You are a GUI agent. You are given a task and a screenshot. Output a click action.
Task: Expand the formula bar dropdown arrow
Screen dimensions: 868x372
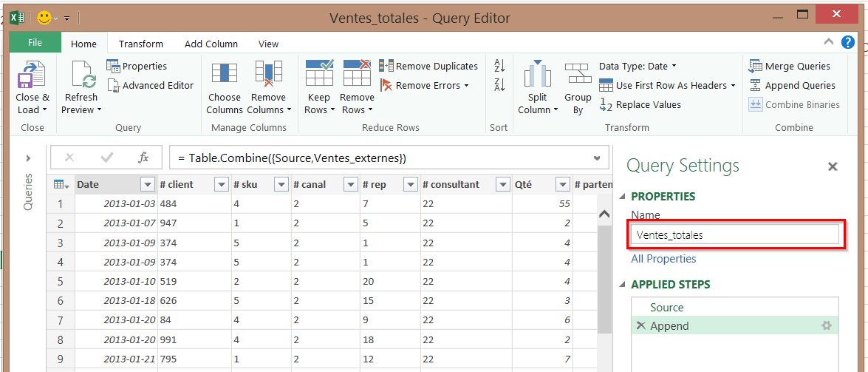(597, 158)
